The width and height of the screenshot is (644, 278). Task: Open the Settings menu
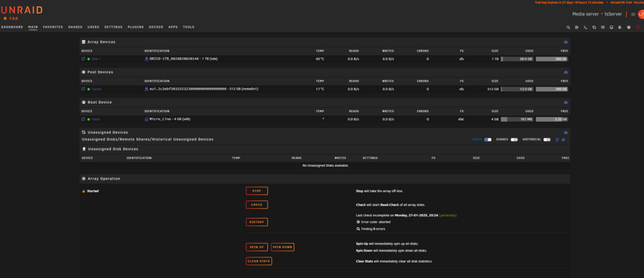113,27
